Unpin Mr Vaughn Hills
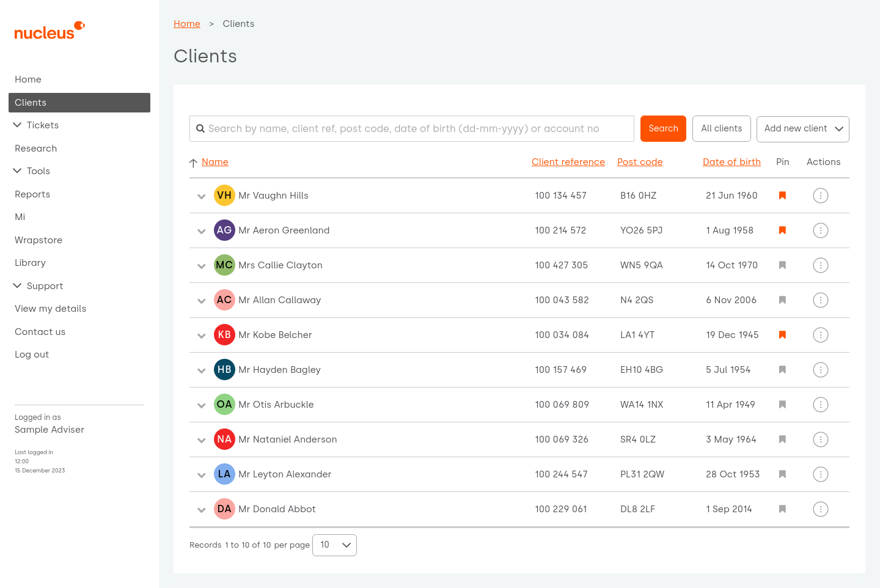Viewport: 880px width, 588px height. coord(782,196)
